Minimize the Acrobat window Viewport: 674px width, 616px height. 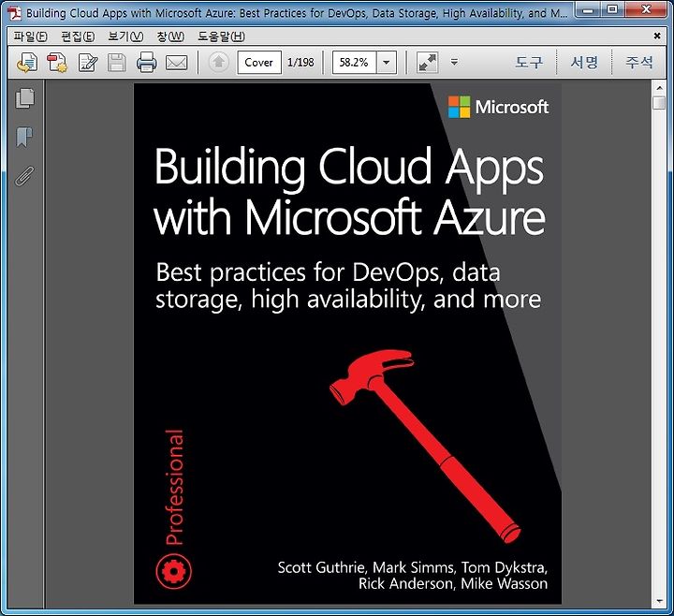coord(588,9)
